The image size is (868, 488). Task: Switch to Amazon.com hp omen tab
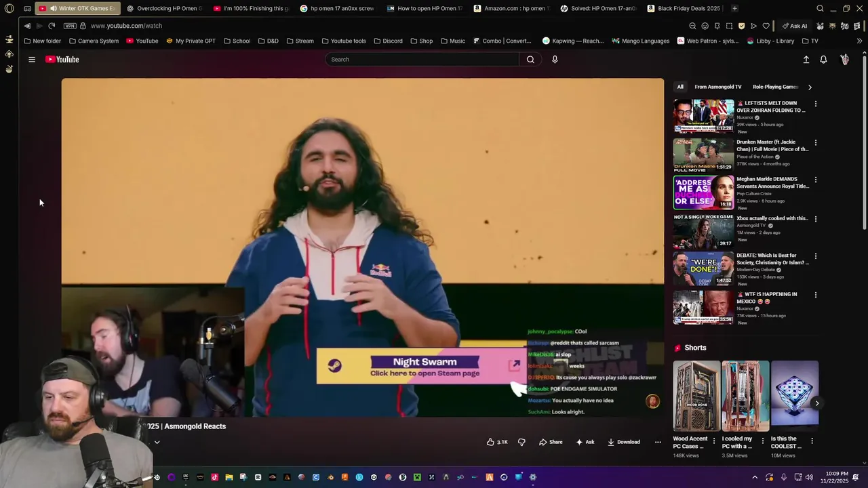click(x=511, y=9)
